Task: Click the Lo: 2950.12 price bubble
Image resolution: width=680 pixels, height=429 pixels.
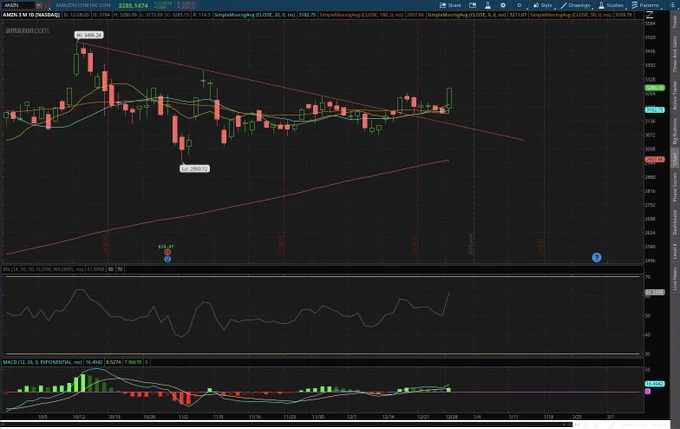Action: coord(195,168)
